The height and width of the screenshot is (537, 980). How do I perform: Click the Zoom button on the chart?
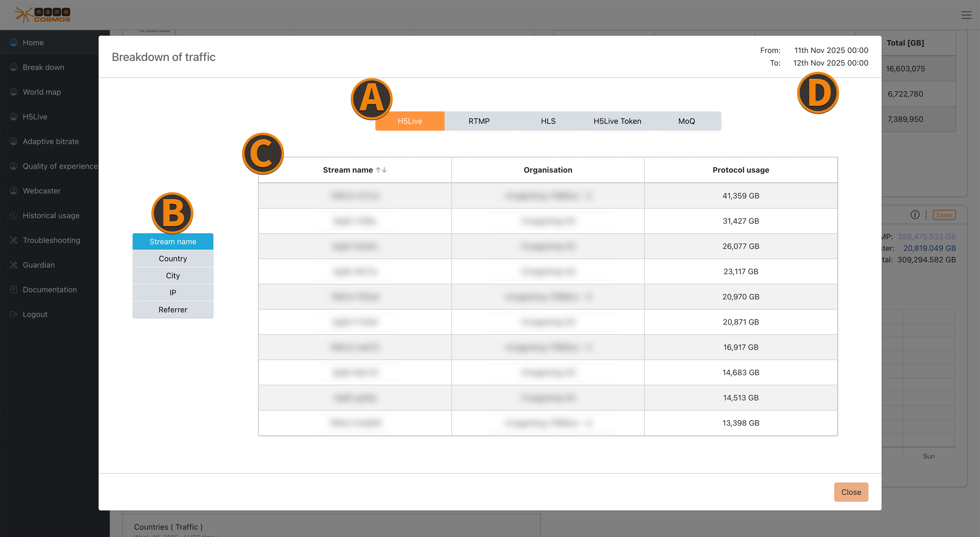point(944,215)
